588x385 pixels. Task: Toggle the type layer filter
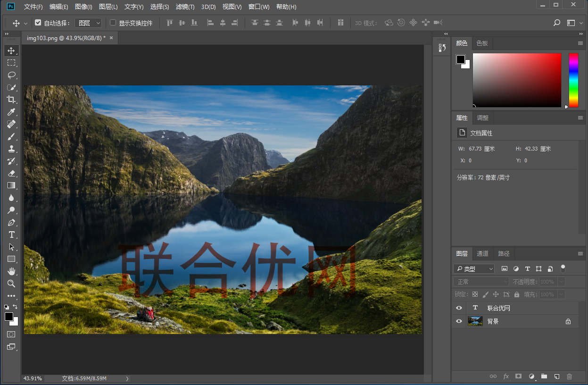click(x=527, y=269)
